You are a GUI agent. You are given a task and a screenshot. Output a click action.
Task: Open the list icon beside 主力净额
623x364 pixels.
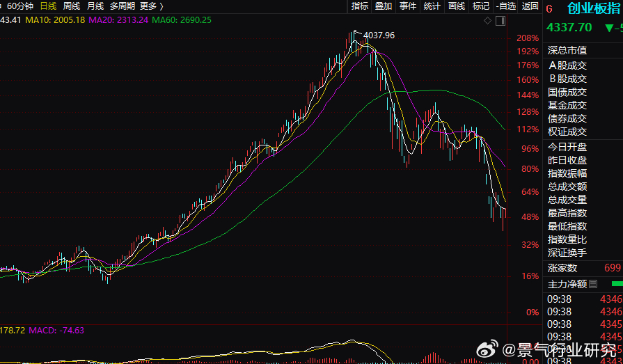point(593,284)
